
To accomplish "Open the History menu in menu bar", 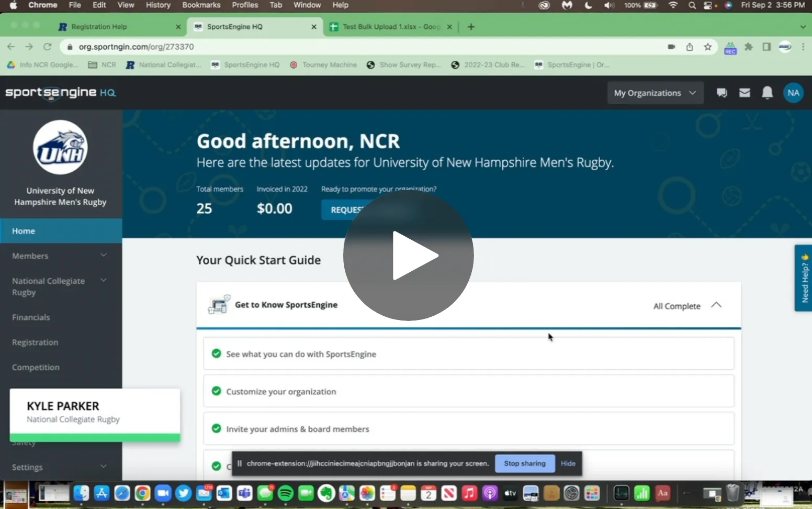I will pos(158,5).
